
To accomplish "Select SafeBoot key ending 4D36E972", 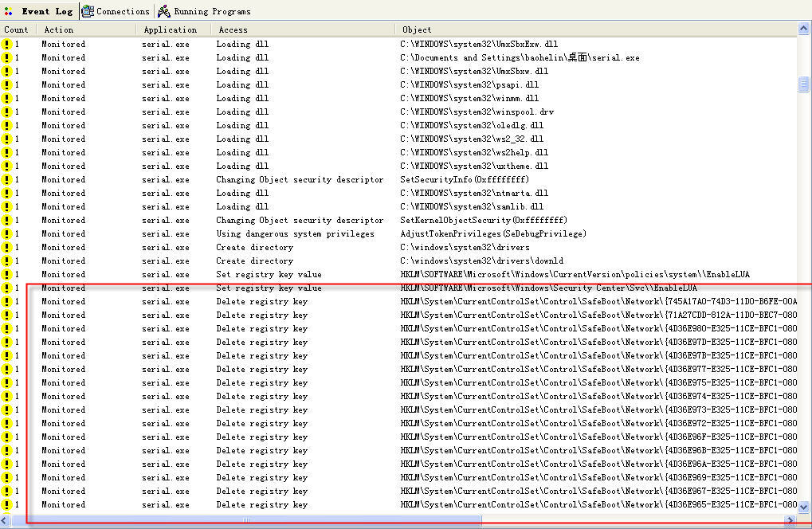I will (x=598, y=423).
